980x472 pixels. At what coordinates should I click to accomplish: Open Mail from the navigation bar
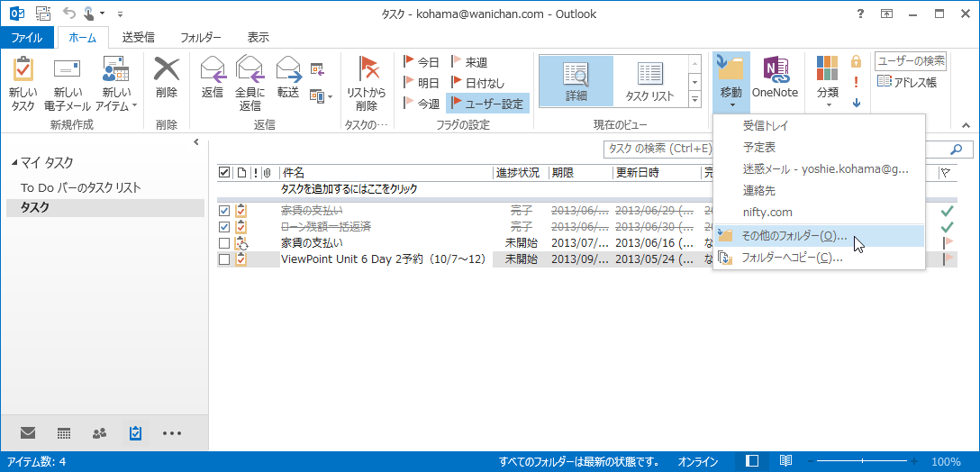click(28, 432)
